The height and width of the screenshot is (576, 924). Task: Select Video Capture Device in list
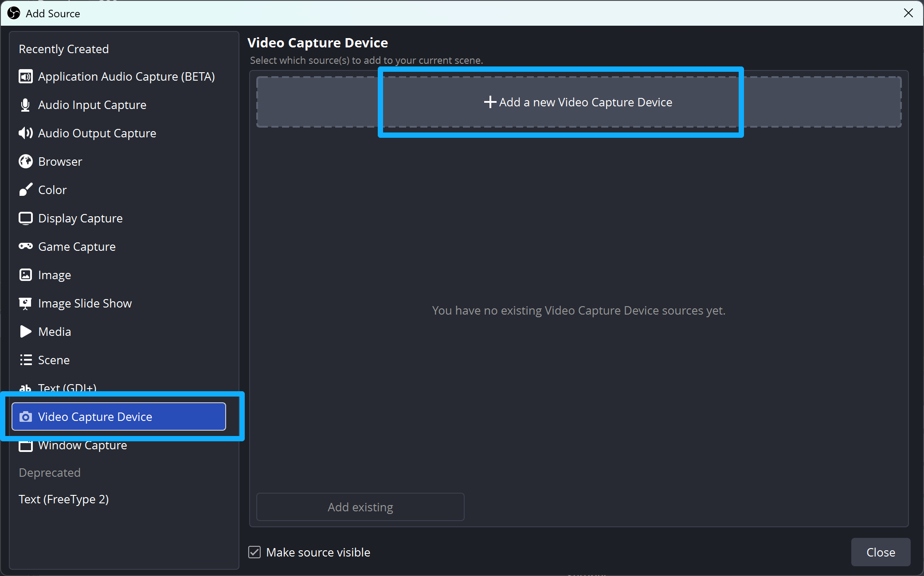119,416
